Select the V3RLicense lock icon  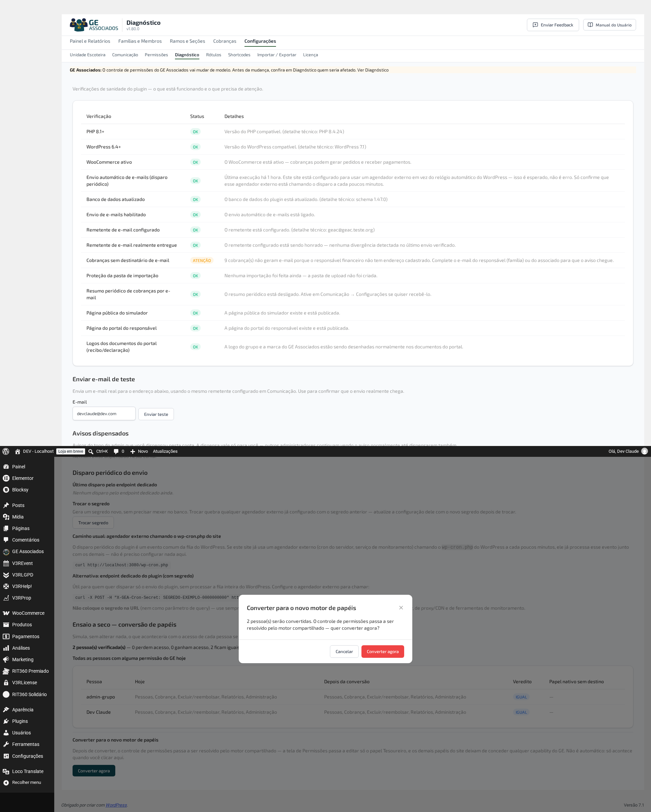tap(6, 683)
